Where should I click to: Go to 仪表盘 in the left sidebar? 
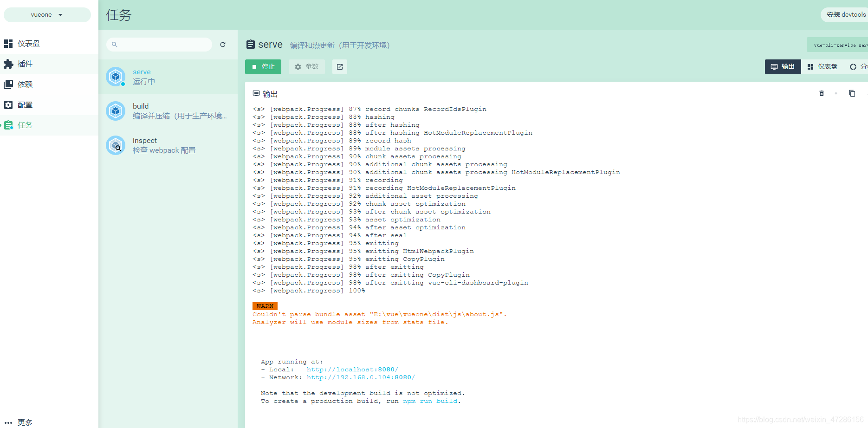point(49,44)
